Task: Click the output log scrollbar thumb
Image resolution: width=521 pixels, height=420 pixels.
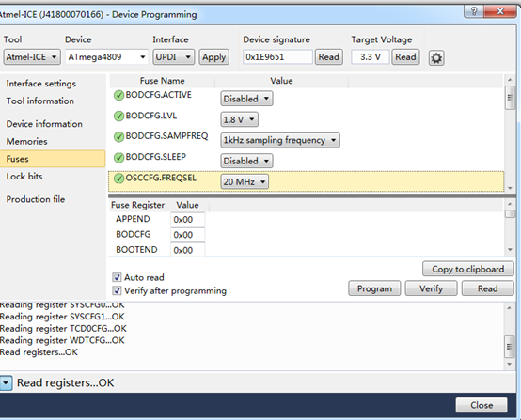Action: tap(509, 347)
